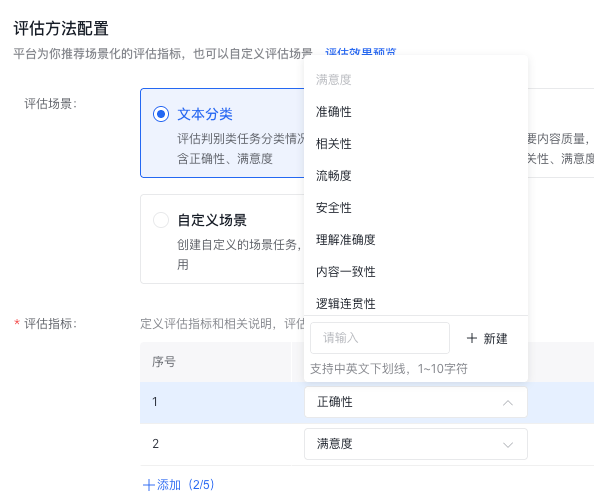Click the 新建 button
This screenshot has height=502, width=594.
coord(487,338)
